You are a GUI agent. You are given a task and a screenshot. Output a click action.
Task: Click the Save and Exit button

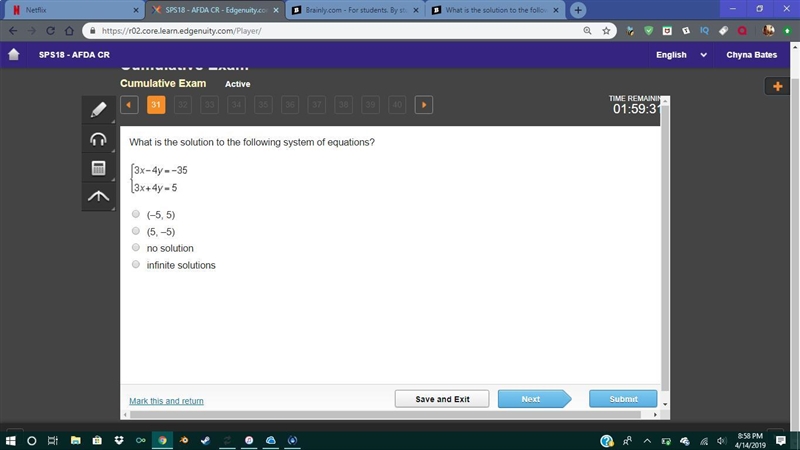[442, 399]
